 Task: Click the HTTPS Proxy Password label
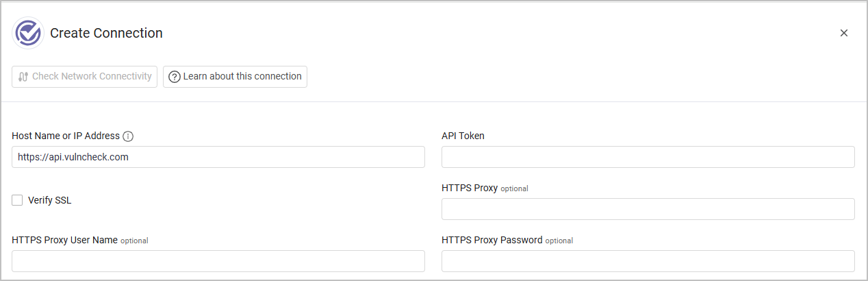tap(507, 240)
